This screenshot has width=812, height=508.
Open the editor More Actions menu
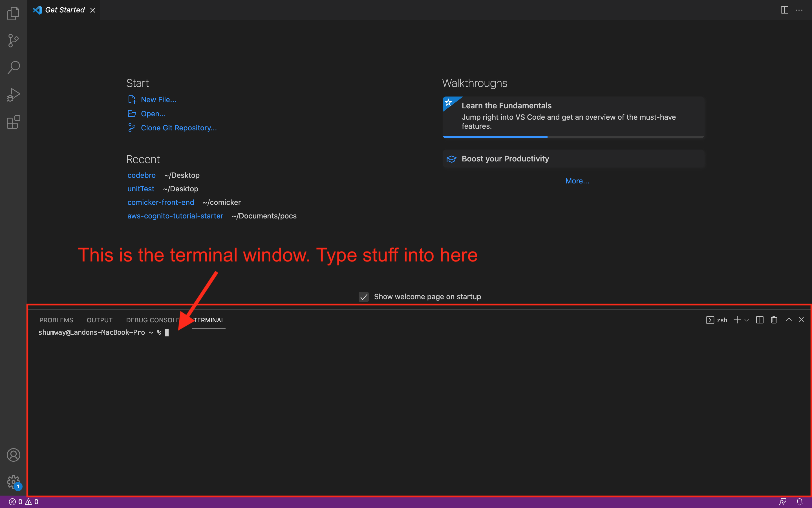799,10
